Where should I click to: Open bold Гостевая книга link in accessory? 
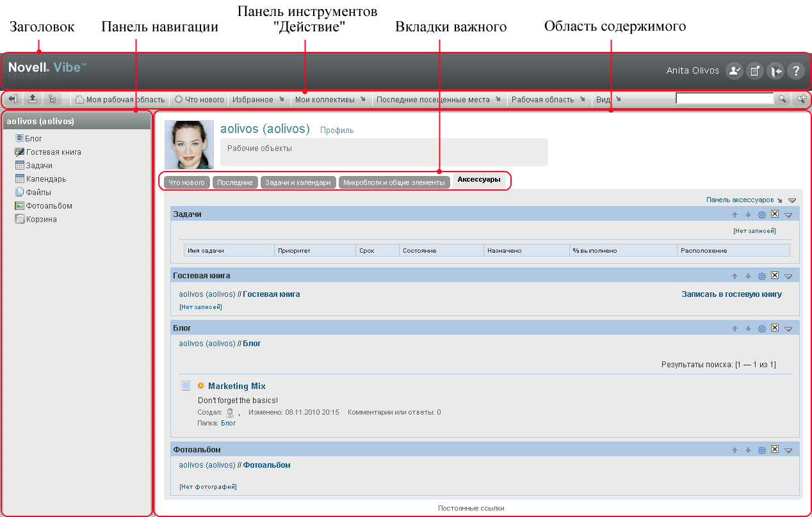point(272,294)
